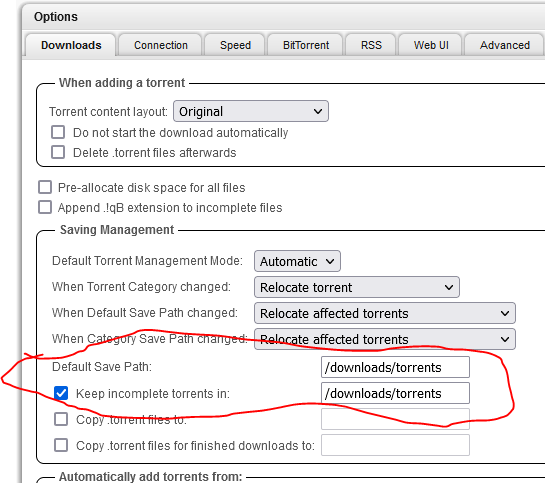The image size is (545, 483).
Task: Click the Copy .torrent files to path field
Action: point(395,419)
